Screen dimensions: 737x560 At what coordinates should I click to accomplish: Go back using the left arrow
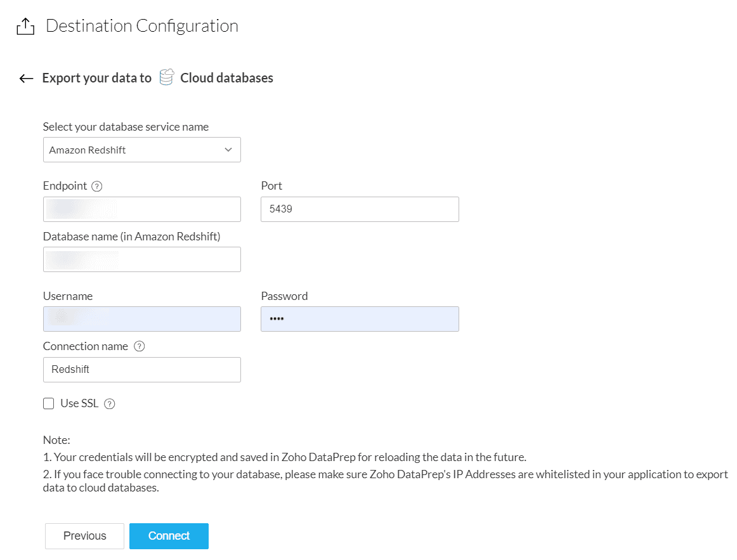pos(26,78)
